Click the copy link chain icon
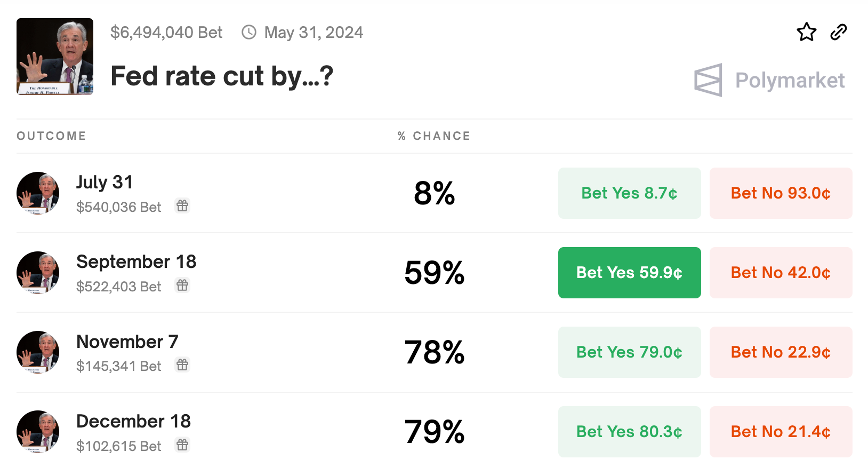The image size is (868, 475). pos(839,32)
